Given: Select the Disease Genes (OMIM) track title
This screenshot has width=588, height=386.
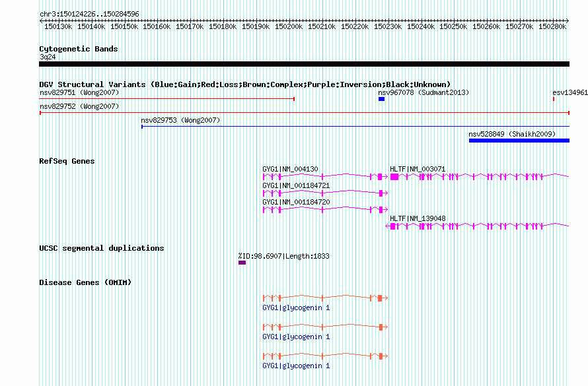Looking at the screenshot, I should (85, 282).
